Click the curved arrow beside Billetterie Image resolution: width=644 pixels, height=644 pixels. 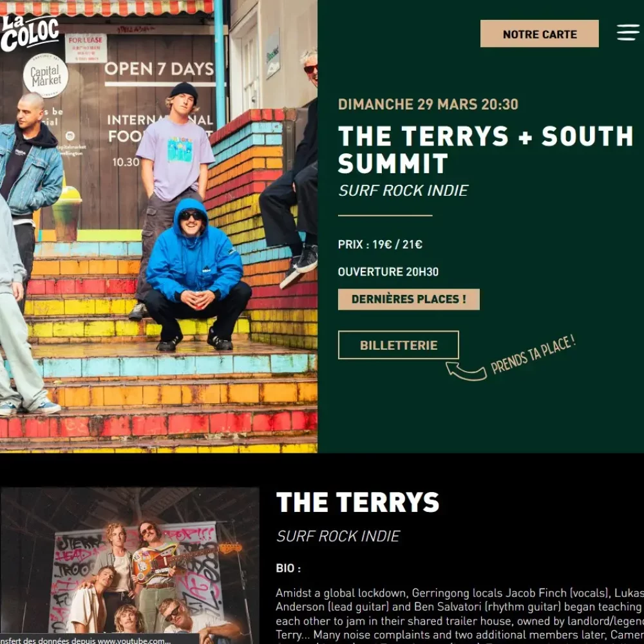pos(466,371)
